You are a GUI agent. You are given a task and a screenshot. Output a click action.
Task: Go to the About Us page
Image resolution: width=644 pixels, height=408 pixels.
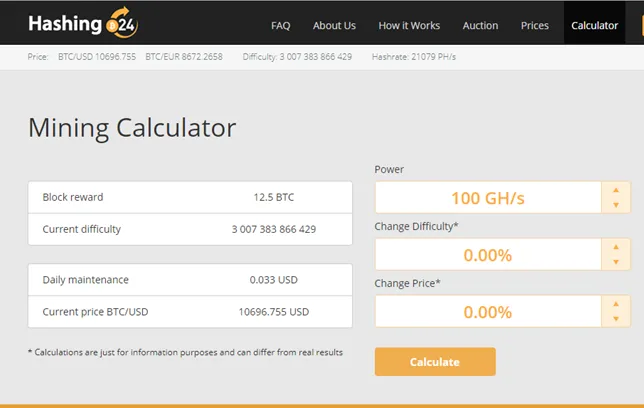(x=334, y=25)
